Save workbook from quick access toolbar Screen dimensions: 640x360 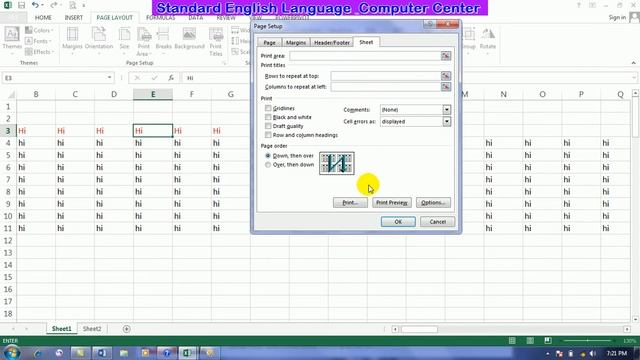pyautogui.click(x=22, y=5)
